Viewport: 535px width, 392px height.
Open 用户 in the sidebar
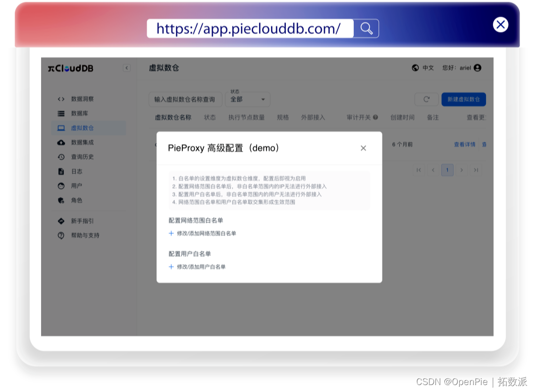click(x=89, y=186)
